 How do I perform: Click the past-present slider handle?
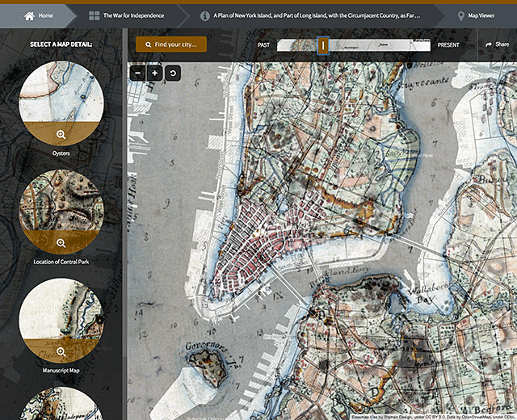323,45
